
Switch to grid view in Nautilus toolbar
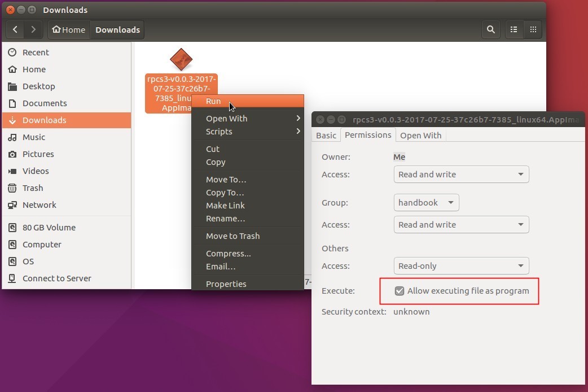click(533, 29)
